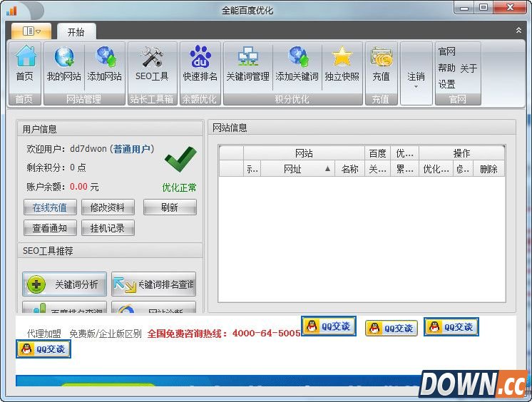532x402 pixels.
Task: Click the 充值 coins icon
Action: [x=381, y=63]
